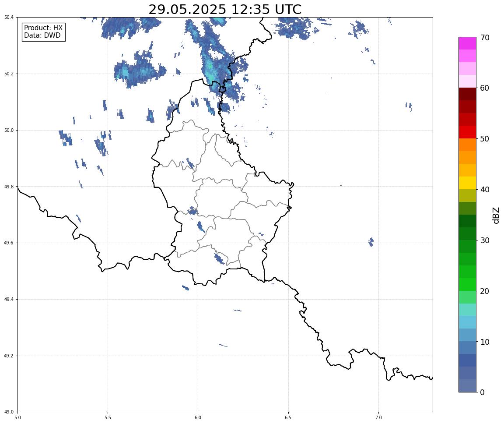Click the 40 tick on the colorbar
Screen dimensions: 504x424
[485, 190]
